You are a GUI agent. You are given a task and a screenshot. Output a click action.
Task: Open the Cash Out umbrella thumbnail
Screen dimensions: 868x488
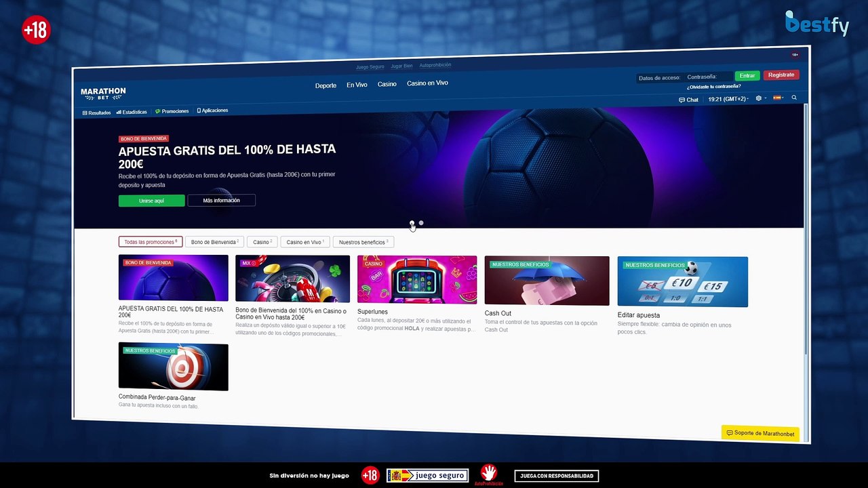point(547,281)
